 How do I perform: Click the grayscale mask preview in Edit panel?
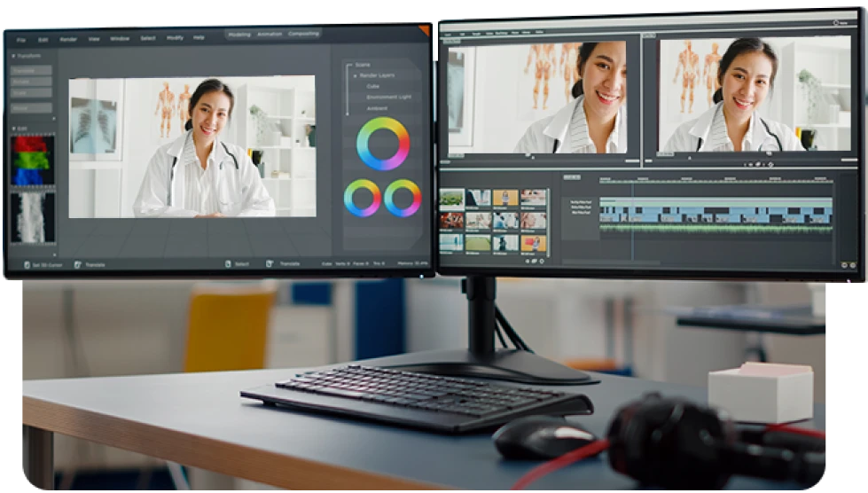click(x=33, y=217)
